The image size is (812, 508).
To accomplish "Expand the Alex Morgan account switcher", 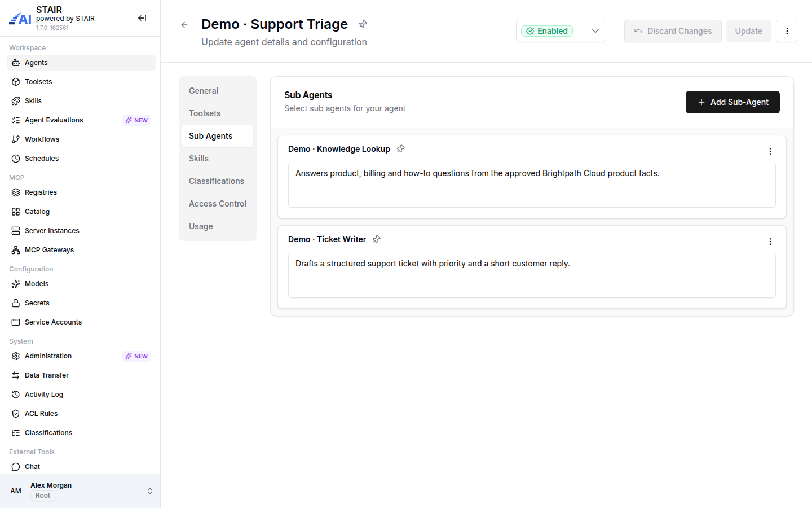I will pyautogui.click(x=150, y=491).
